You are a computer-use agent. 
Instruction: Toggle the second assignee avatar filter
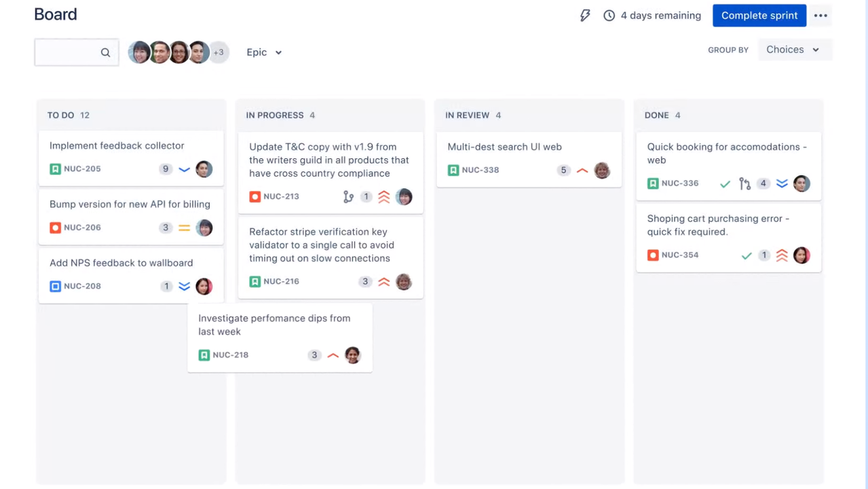[159, 52]
